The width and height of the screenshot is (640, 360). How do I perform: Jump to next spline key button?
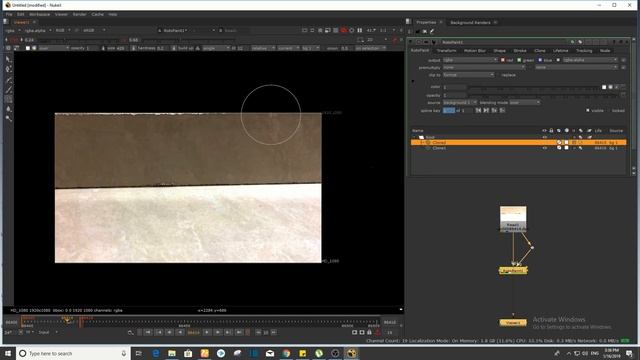486,111
